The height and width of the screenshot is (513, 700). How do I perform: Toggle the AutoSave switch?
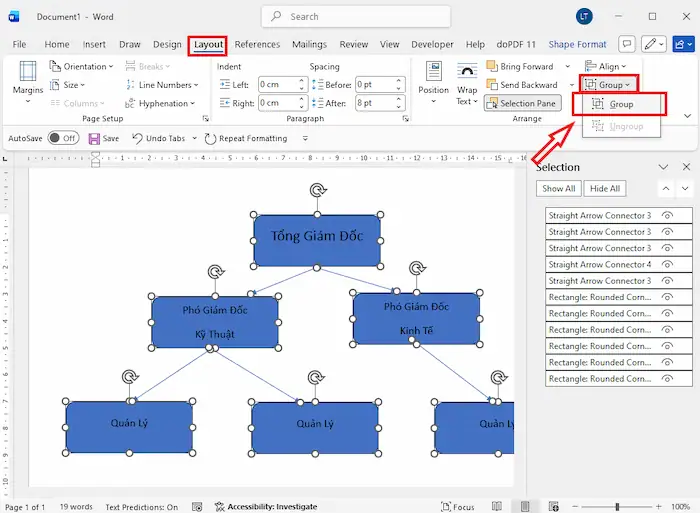tap(62, 139)
